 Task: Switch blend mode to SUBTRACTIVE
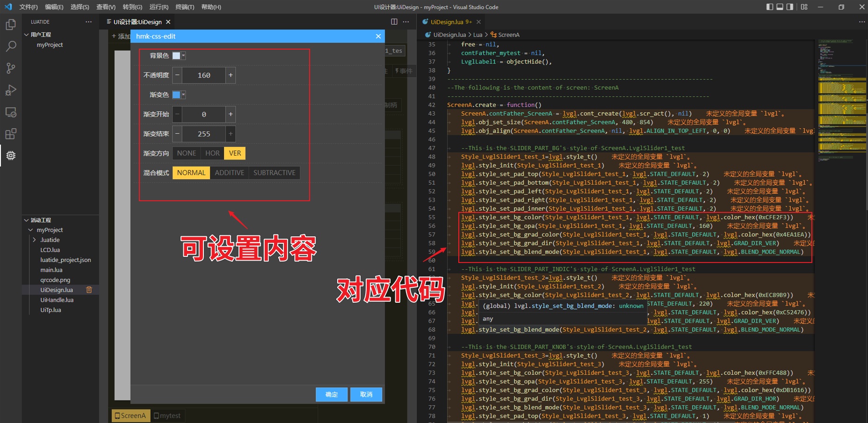tap(274, 173)
